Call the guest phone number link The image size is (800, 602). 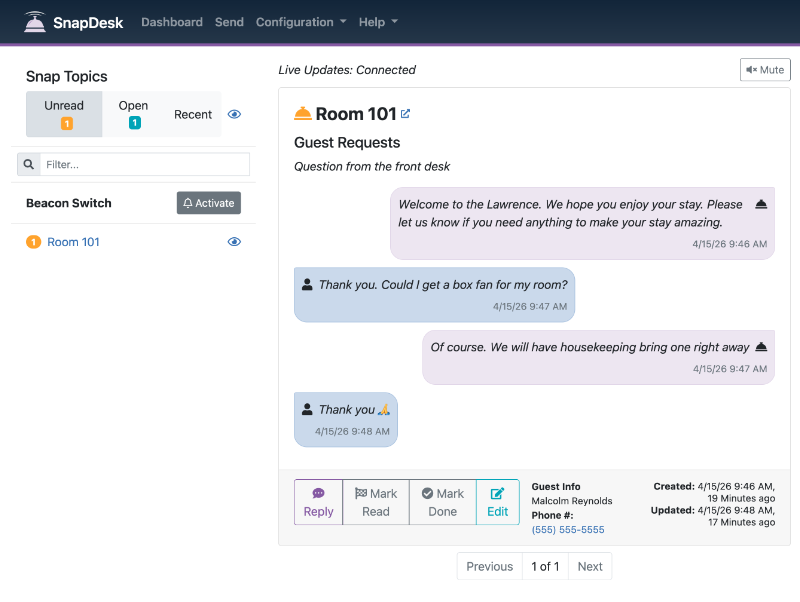(567, 530)
